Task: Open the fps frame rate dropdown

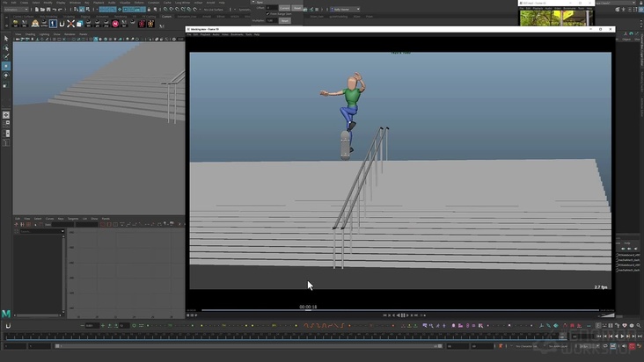Action: pyautogui.click(x=588, y=346)
